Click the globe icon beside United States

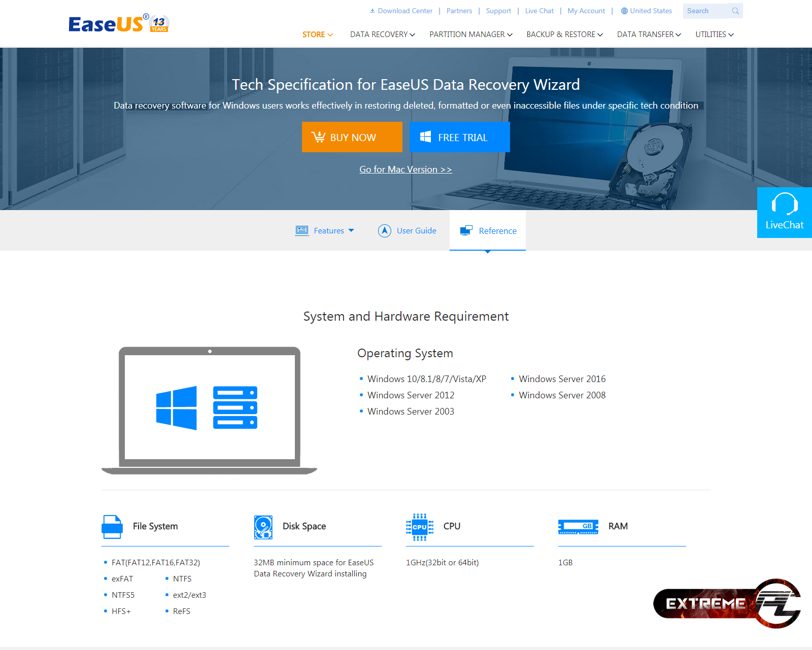624,11
